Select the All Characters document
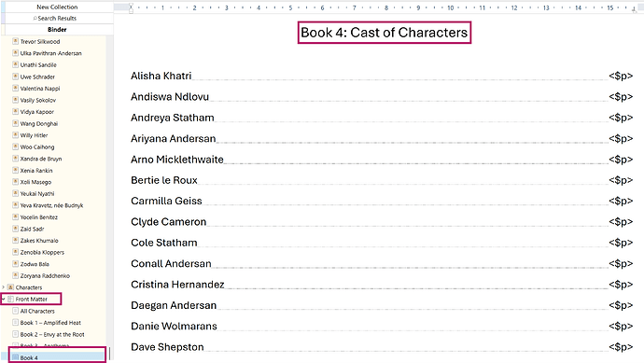This screenshot has height=363, width=644. click(x=37, y=311)
